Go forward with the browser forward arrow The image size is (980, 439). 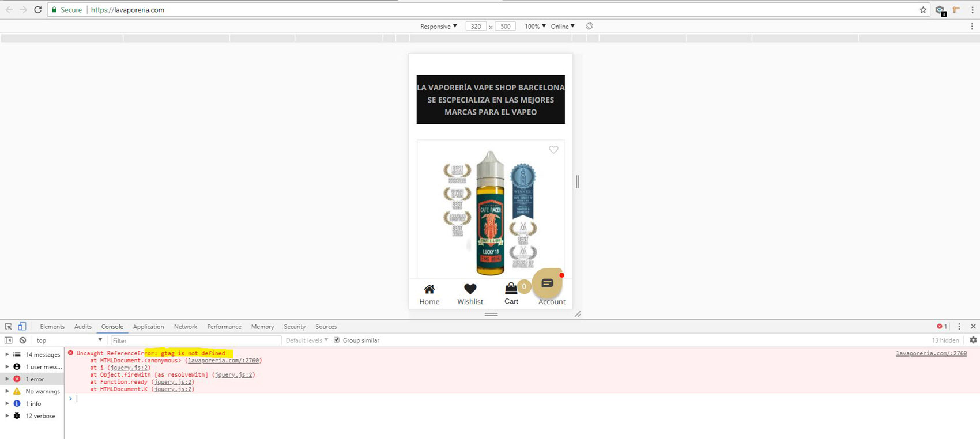[24, 10]
